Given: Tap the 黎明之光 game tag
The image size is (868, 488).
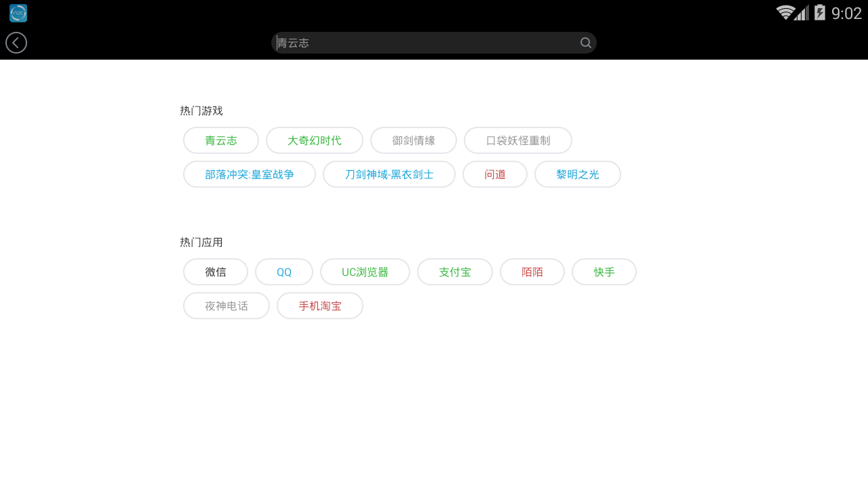Looking at the screenshot, I should tap(578, 174).
